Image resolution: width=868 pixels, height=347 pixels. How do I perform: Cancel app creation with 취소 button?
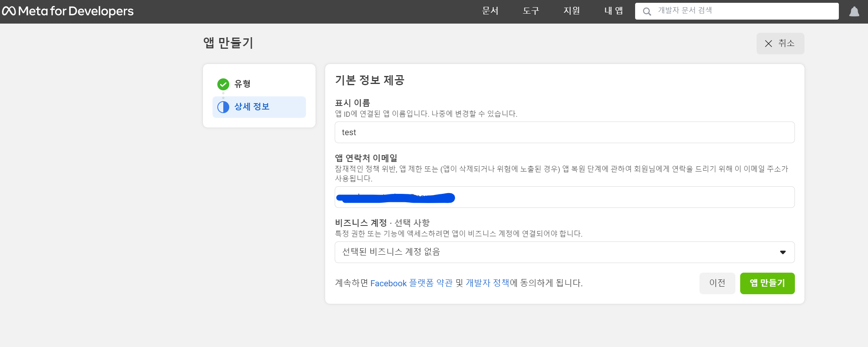pyautogui.click(x=780, y=44)
